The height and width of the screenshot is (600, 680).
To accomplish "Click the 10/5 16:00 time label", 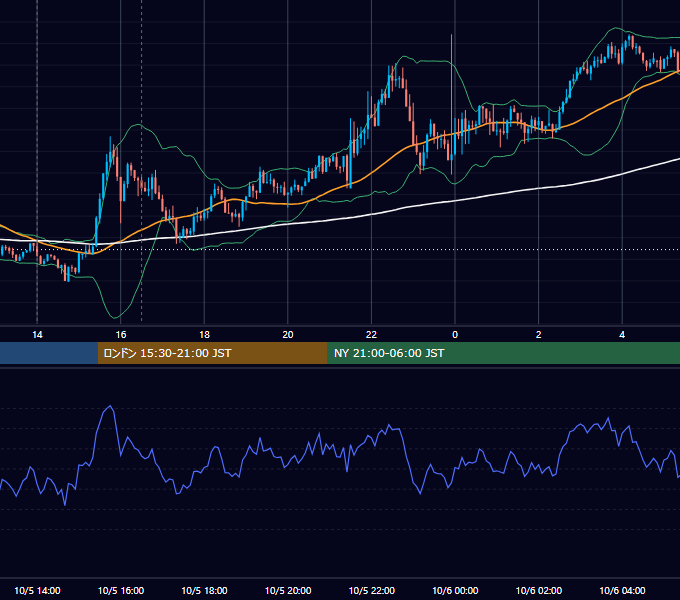I will click(x=121, y=590).
